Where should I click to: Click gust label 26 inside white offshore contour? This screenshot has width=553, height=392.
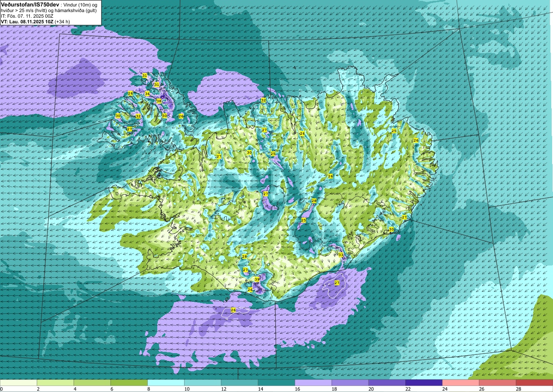coord(233,310)
